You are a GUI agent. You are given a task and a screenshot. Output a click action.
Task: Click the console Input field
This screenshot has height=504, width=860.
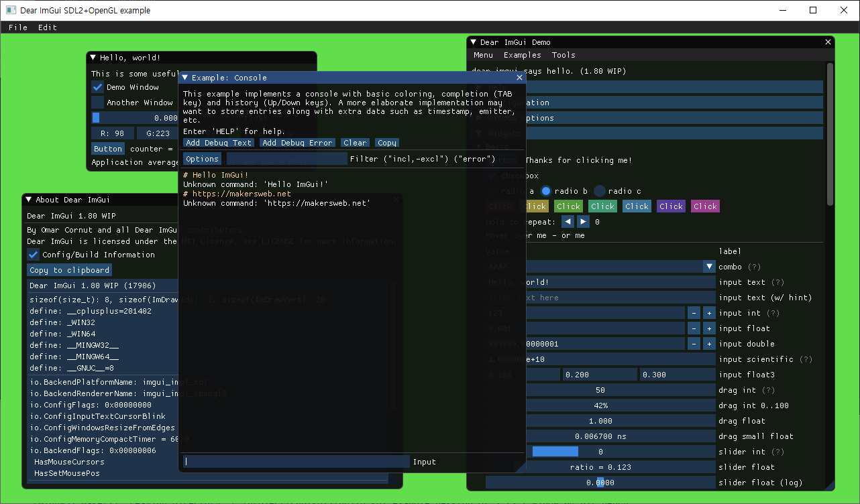click(295, 461)
